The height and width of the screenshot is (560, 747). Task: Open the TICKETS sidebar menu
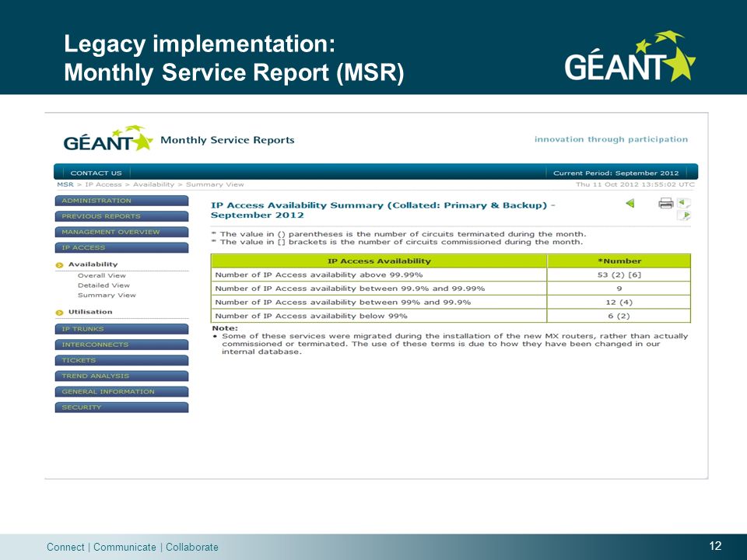pos(121,360)
